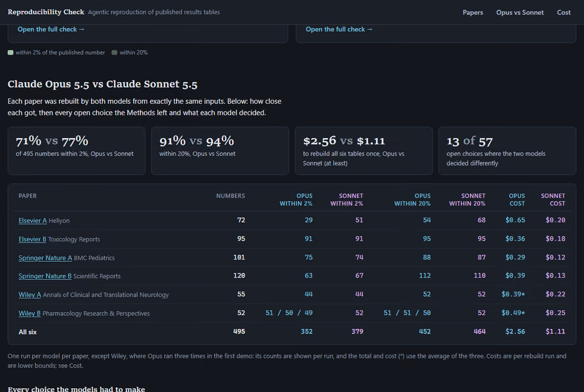Screen dimensions: 584x392
Task: Click the All six row label
Action: coord(28,332)
